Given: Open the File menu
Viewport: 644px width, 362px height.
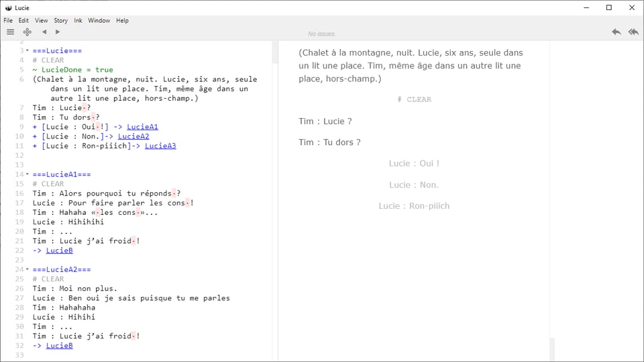Looking at the screenshot, I should tap(8, 21).
